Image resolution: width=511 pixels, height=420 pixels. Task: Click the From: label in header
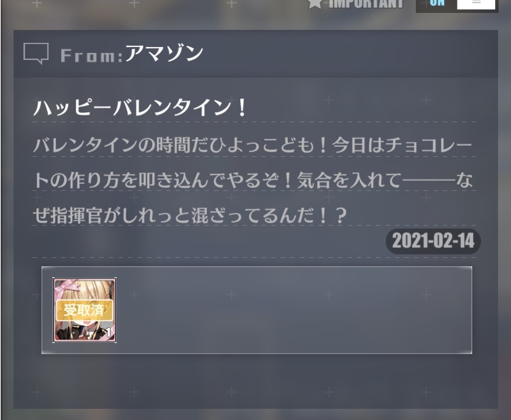click(92, 56)
